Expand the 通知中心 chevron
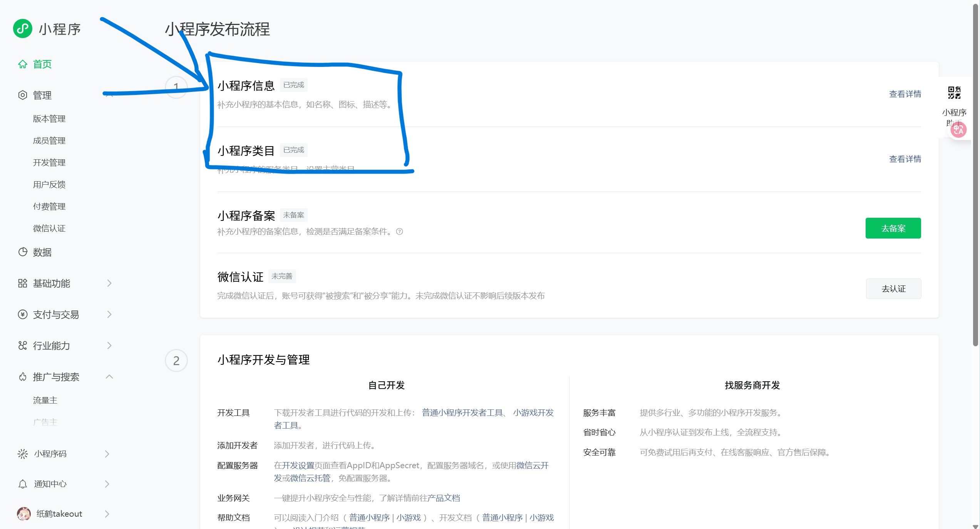Image resolution: width=980 pixels, height=529 pixels. pyautogui.click(x=107, y=484)
